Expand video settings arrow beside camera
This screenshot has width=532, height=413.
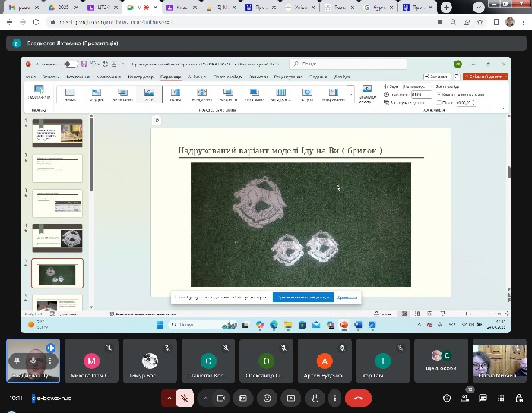(x=205, y=398)
